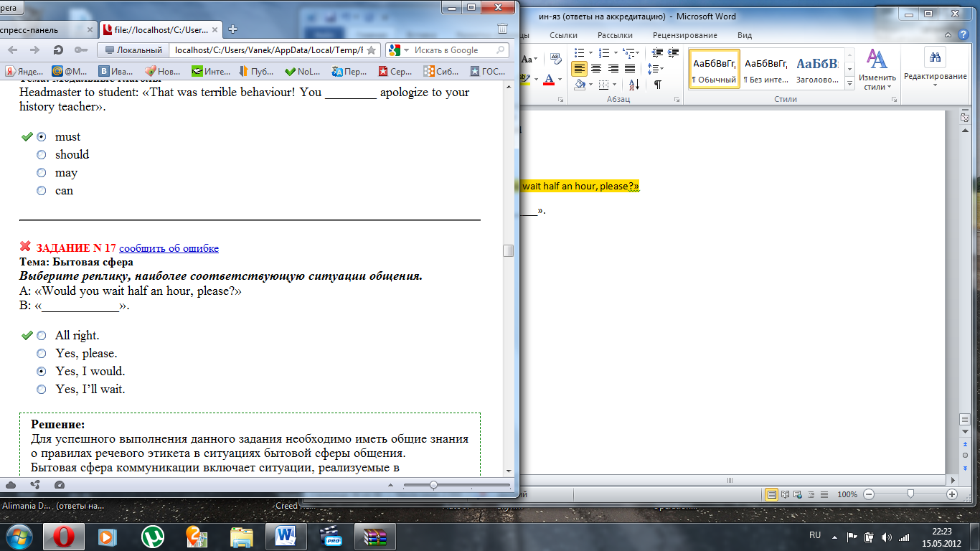980x551 pixels.
Task: Click the red font color button in Word
Action: [x=549, y=79]
